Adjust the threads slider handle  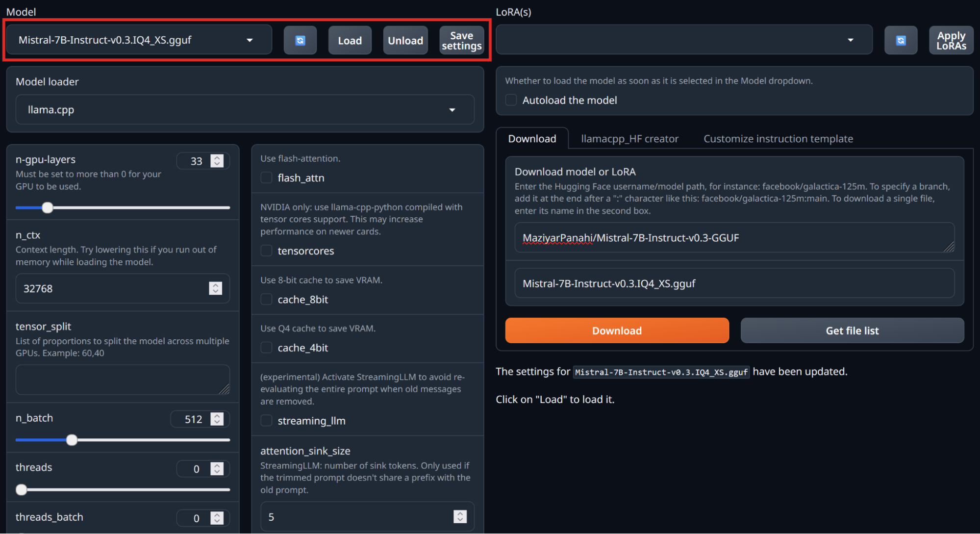(21, 489)
